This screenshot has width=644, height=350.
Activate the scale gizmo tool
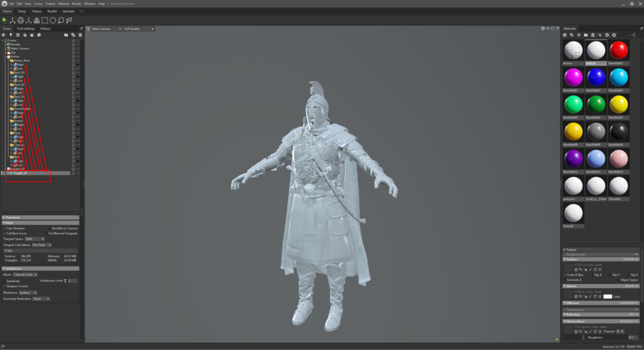pos(28,20)
